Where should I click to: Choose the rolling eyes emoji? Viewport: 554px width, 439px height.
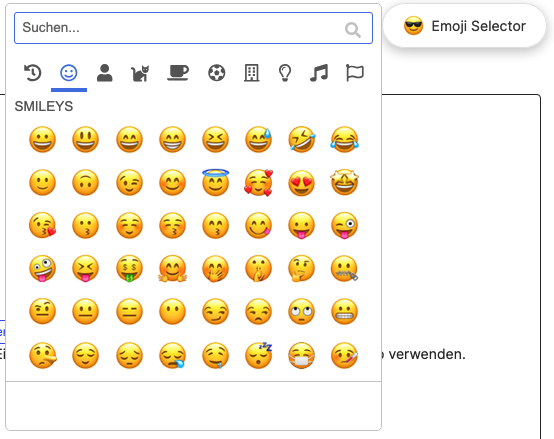pyautogui.click(x=302, y=312)
